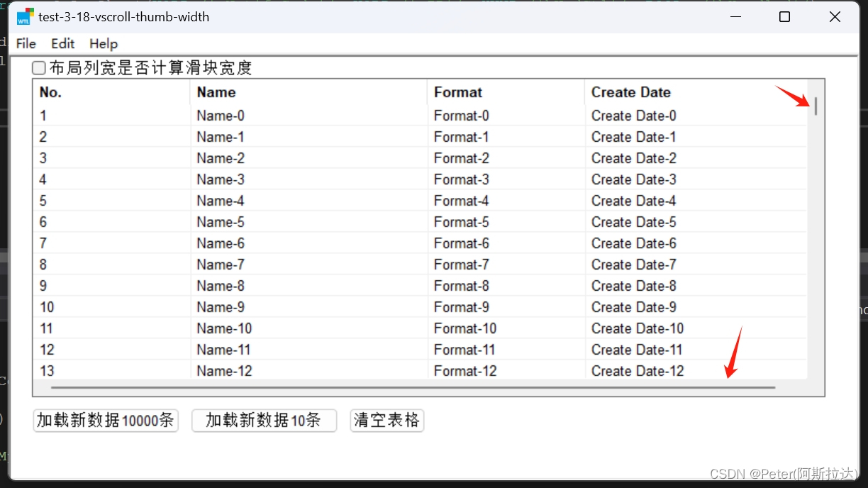Click the Format-2 cell

pos(507,158)
